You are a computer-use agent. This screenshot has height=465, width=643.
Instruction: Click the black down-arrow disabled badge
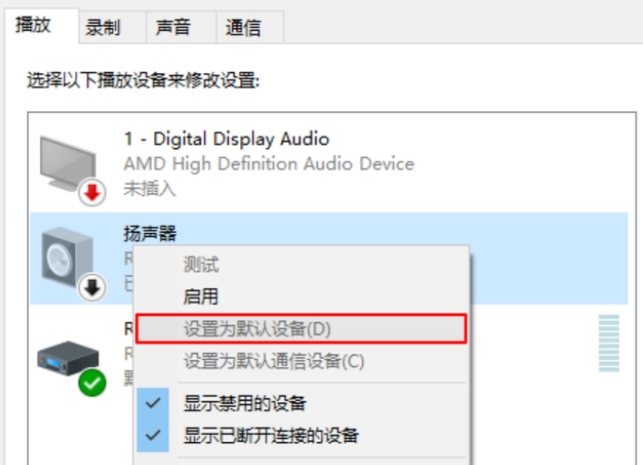tap(92, 287)
